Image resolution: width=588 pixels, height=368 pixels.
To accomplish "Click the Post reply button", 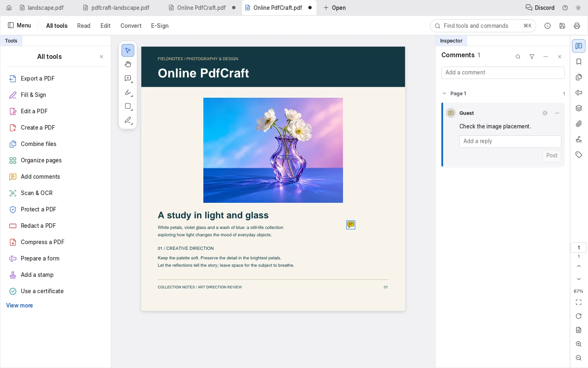I will tap(552, 156).
